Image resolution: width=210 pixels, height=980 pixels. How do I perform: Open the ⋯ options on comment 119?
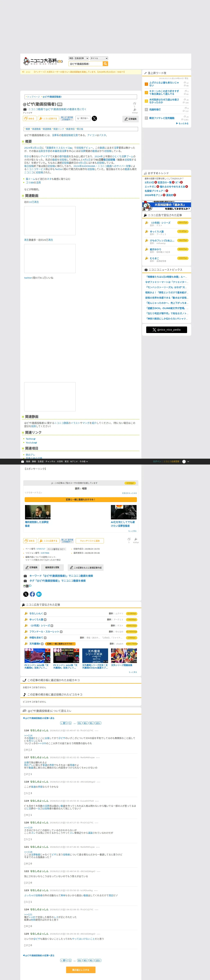pyautogui.click(x=97, y=801)
